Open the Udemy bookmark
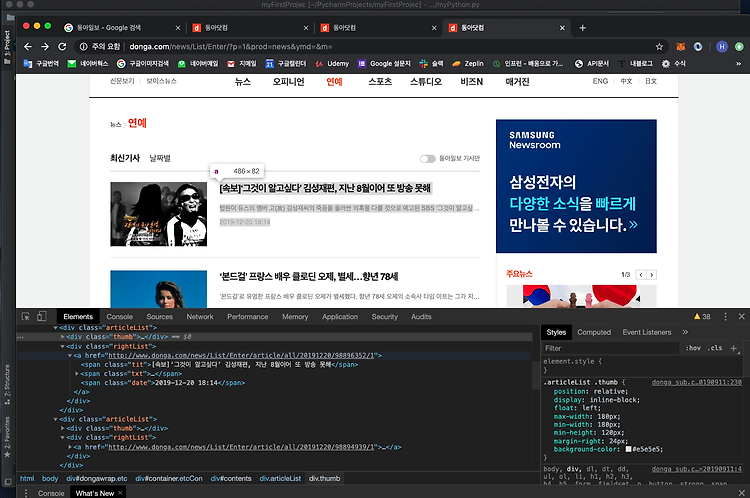The height and width of the screenshot is (498, 750). click(x=332, y=64)
